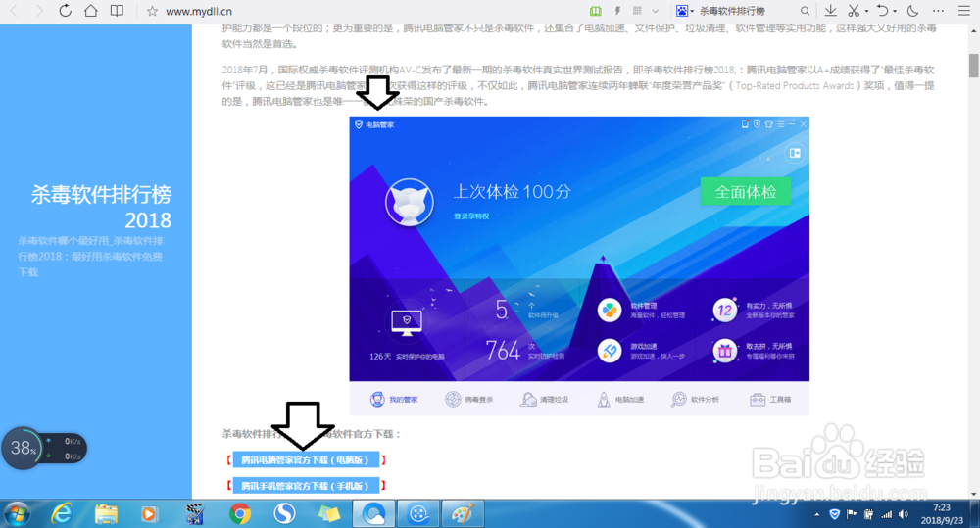980x528 pixels.
Task: Click the green book icon in address bar
Action: [596, 11]
